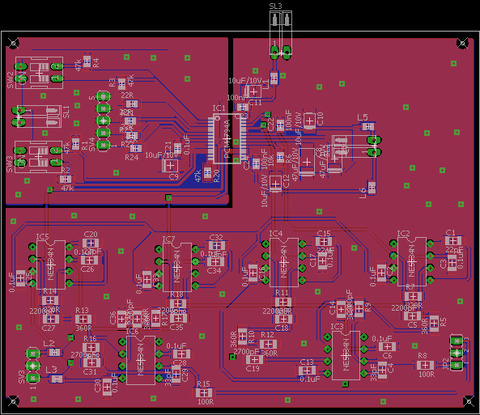Click the SW2 switch footprint
Screen dimensions: 480x415
tap(39, 73)
